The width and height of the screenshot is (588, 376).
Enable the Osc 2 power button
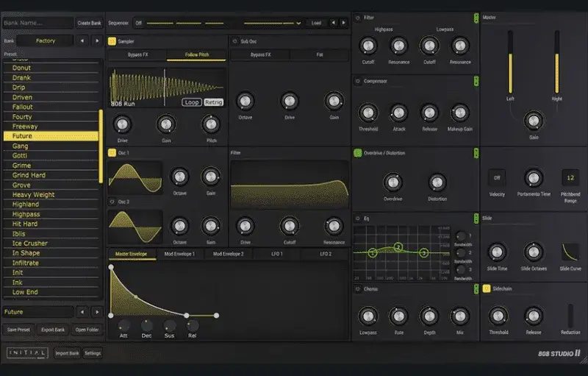(x=112, y=202)
